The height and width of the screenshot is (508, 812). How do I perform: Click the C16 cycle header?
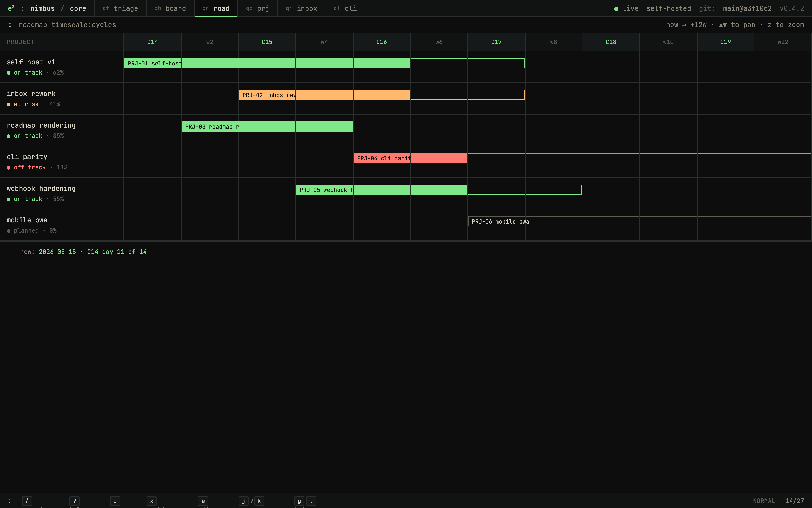[x=382, y=42]
